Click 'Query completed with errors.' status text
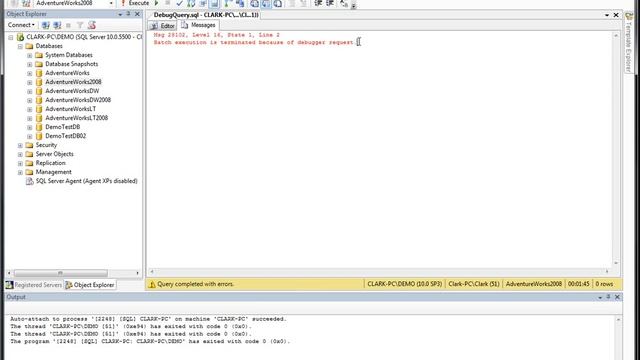 pos(196,284)
